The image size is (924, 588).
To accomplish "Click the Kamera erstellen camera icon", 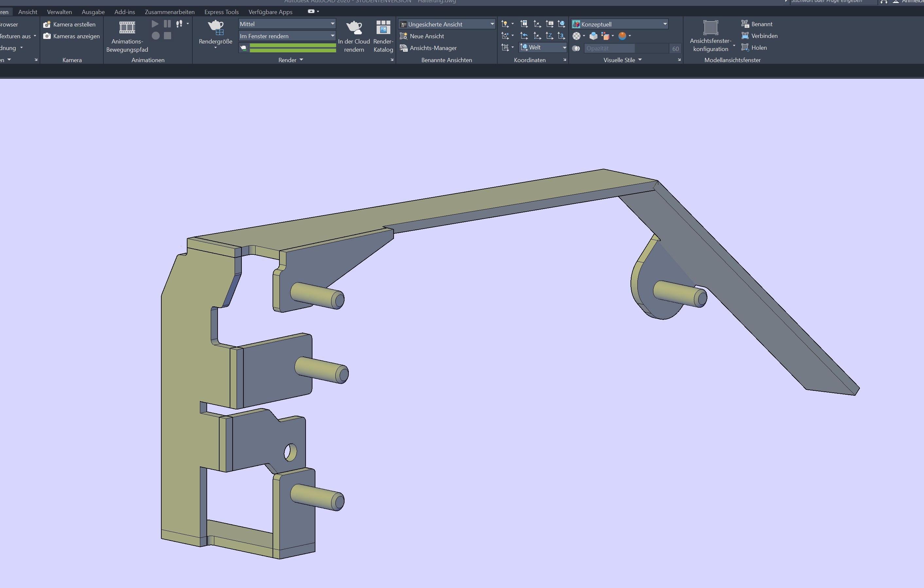I will pos(47,25).
